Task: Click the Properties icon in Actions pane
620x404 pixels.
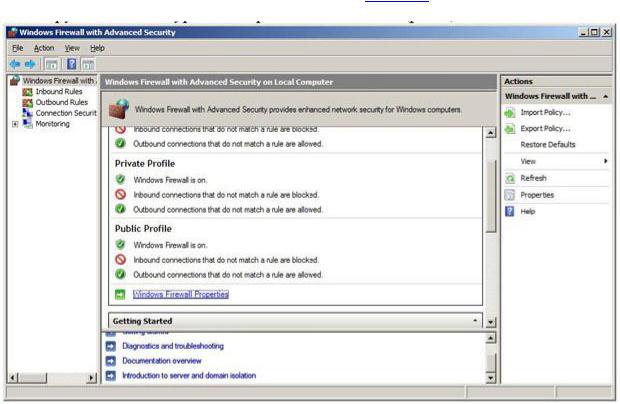Action: point(510,195)
